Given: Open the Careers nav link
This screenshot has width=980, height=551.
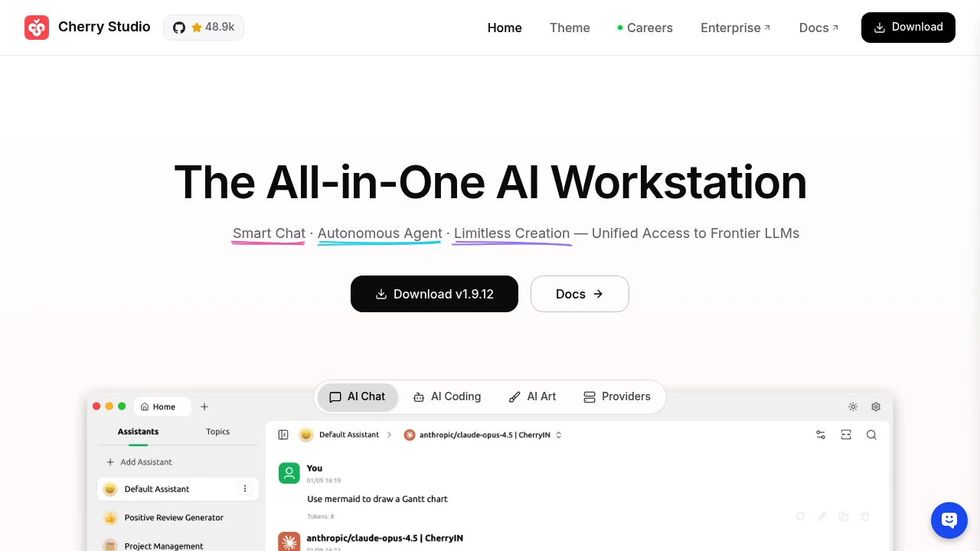Looking at the screenshot, I should (645, 28).
